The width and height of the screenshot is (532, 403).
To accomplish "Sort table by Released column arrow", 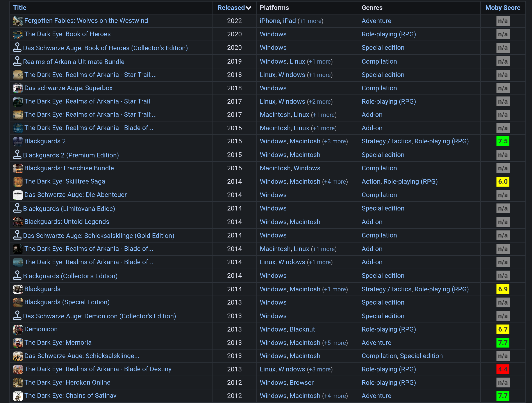I will pyautogui.click(x=249, y=8).
